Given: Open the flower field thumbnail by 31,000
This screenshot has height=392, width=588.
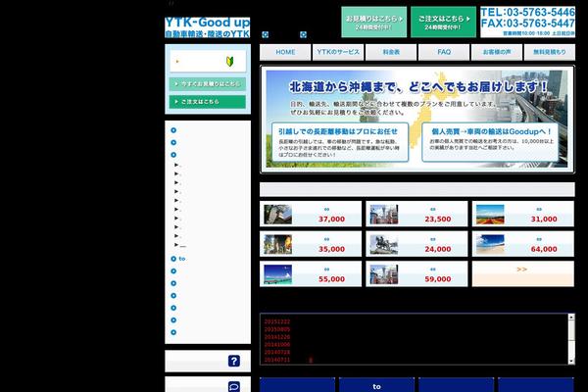Looking at the screenshot, I should (x=490, y=215).
